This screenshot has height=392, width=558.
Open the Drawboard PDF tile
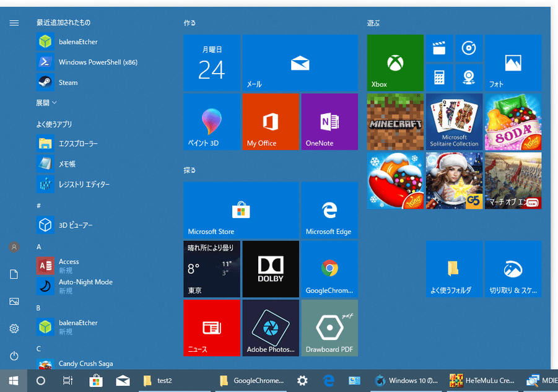pos(329,328)
